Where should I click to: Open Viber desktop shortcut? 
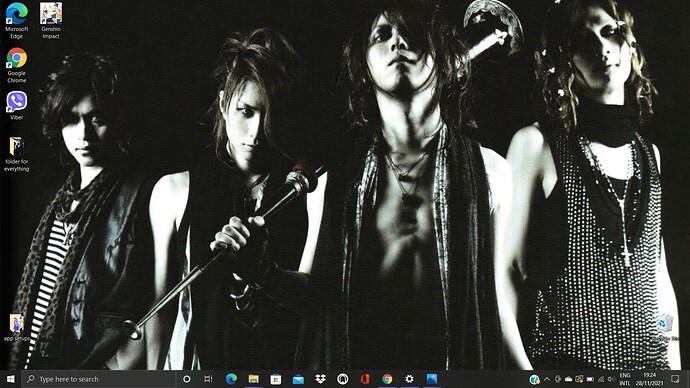pos(17,106)
